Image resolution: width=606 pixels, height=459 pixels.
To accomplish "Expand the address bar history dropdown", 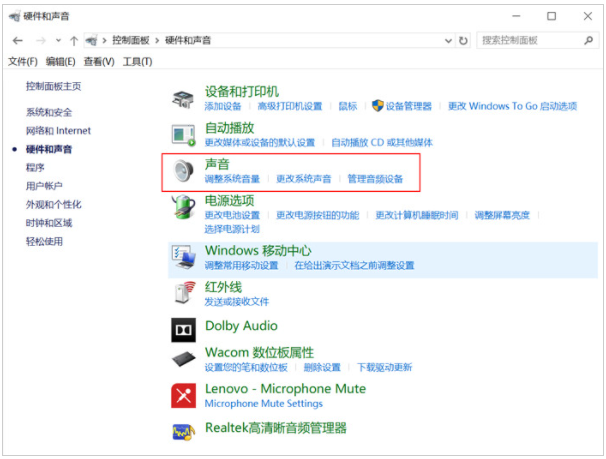I will (x=447, y=40).
